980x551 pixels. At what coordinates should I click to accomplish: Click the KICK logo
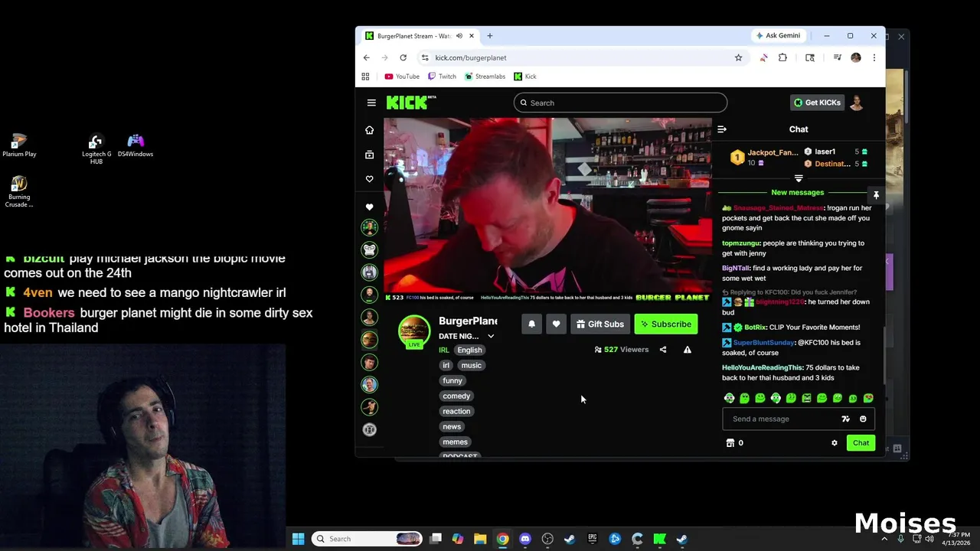pos(410,103)
